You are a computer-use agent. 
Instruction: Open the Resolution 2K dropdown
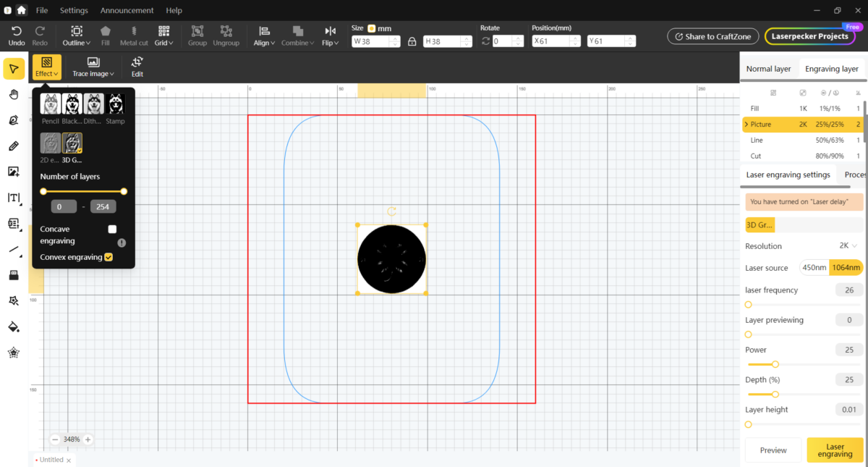click(x=848, y=245)
